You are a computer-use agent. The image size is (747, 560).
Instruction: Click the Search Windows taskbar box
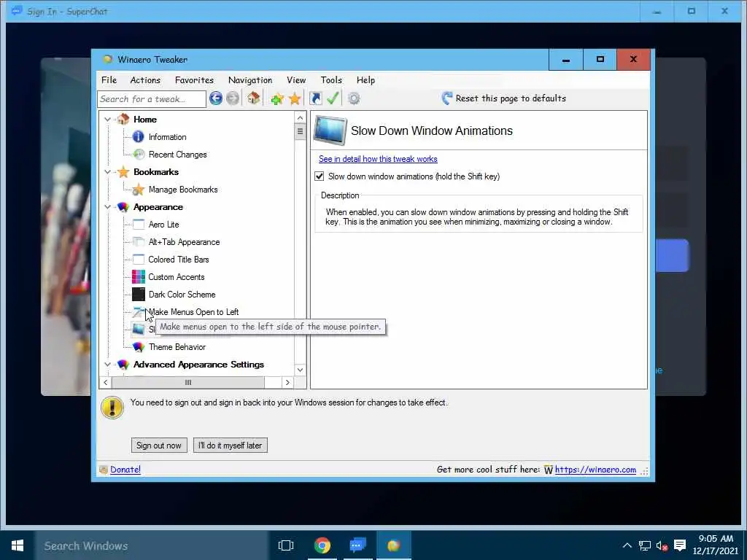(152, 545)
